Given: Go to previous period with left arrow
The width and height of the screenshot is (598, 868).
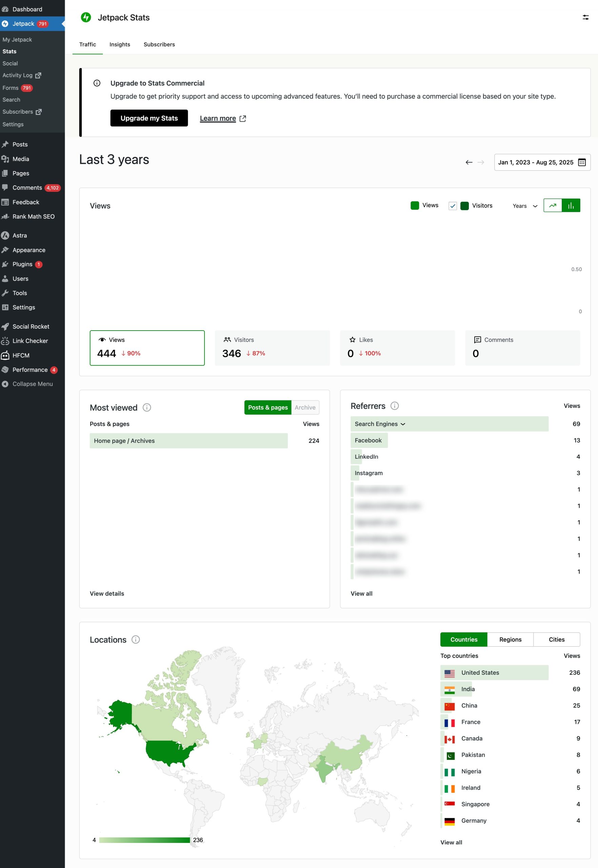Looking at the screenshot, I should click(469, 162).
